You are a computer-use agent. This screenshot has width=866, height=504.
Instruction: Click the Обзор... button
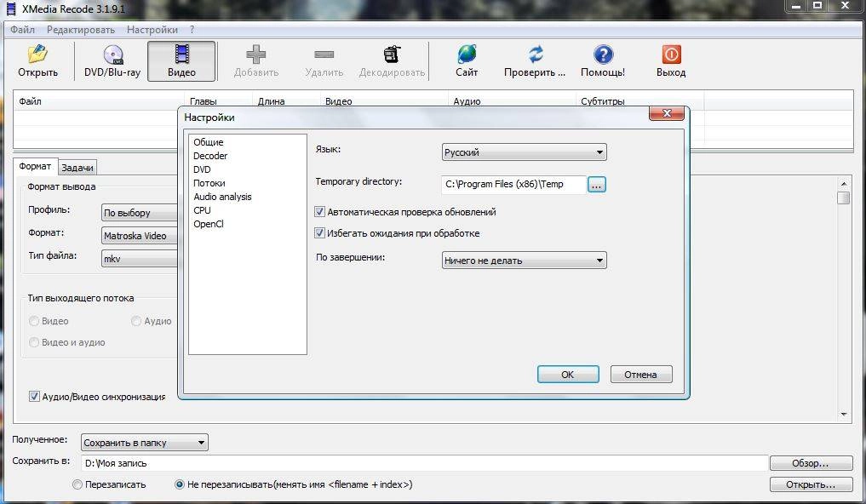click(x=811, y=463)
